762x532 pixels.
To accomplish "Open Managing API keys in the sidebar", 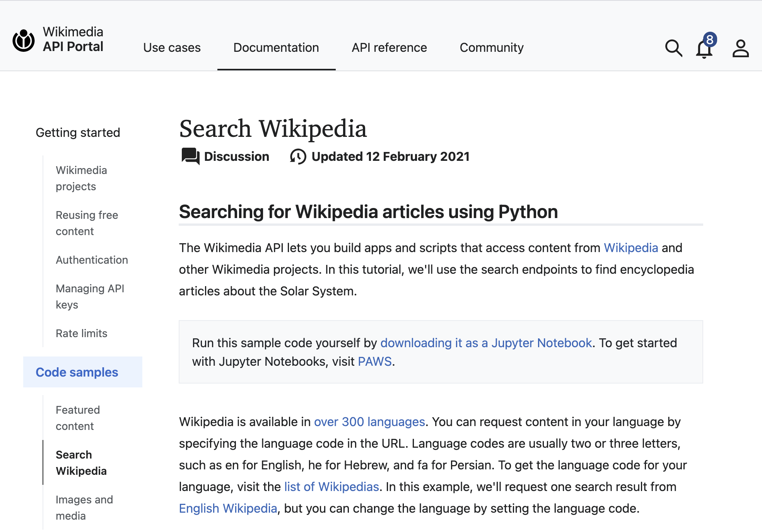I will 90,297.
